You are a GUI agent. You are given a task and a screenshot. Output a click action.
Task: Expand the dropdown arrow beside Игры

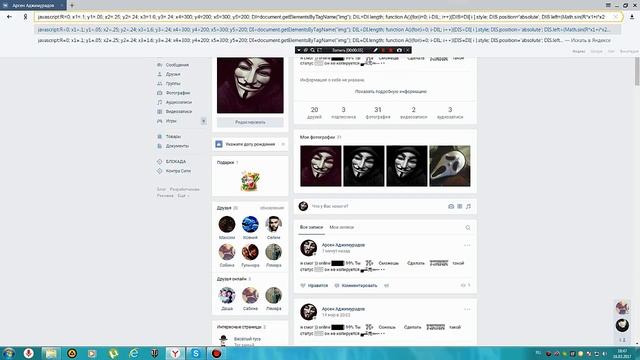coord(203,121)
